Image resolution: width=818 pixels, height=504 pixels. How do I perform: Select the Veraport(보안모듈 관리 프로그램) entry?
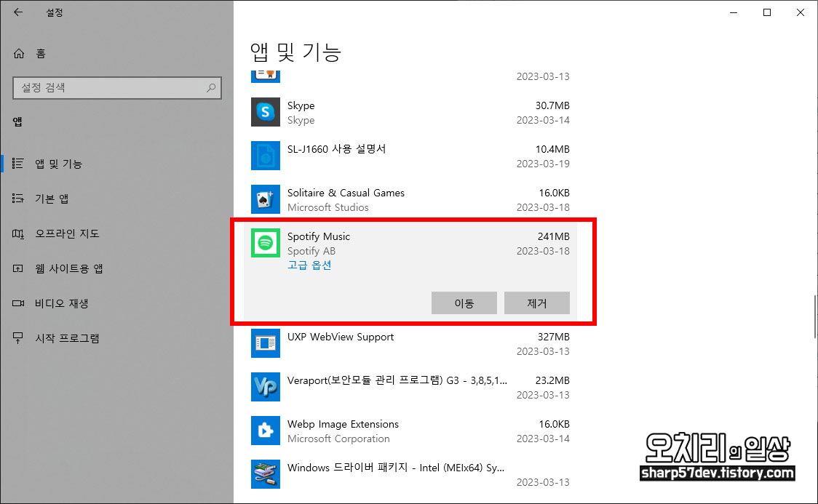(x=397, y=380)
